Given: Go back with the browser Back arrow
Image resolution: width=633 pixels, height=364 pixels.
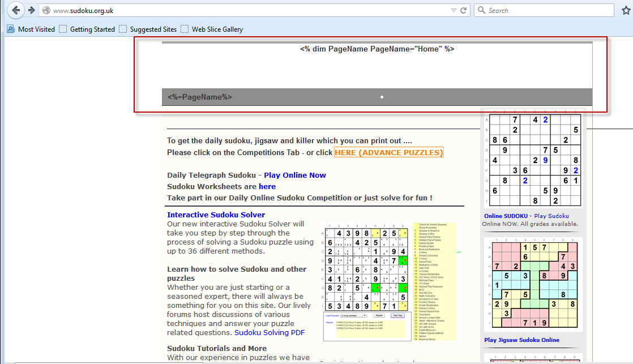Looking at the screenshot, I should (x=16, y=10).
